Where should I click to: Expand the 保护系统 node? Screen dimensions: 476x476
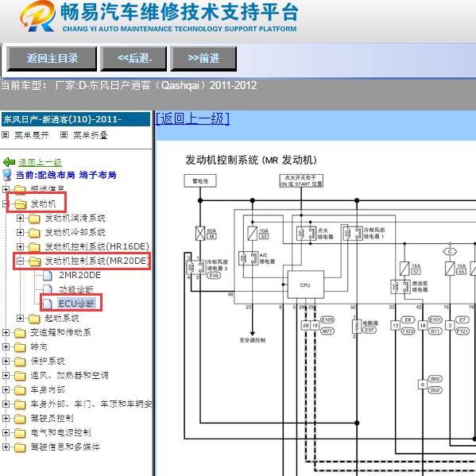[x=6, y=361]
